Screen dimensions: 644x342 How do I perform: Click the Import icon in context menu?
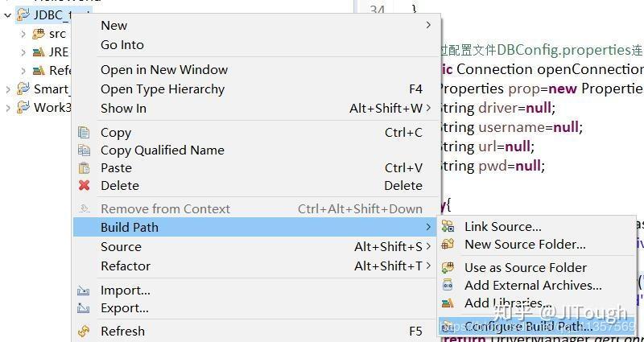pyautogui.click(x=84, y=290)
